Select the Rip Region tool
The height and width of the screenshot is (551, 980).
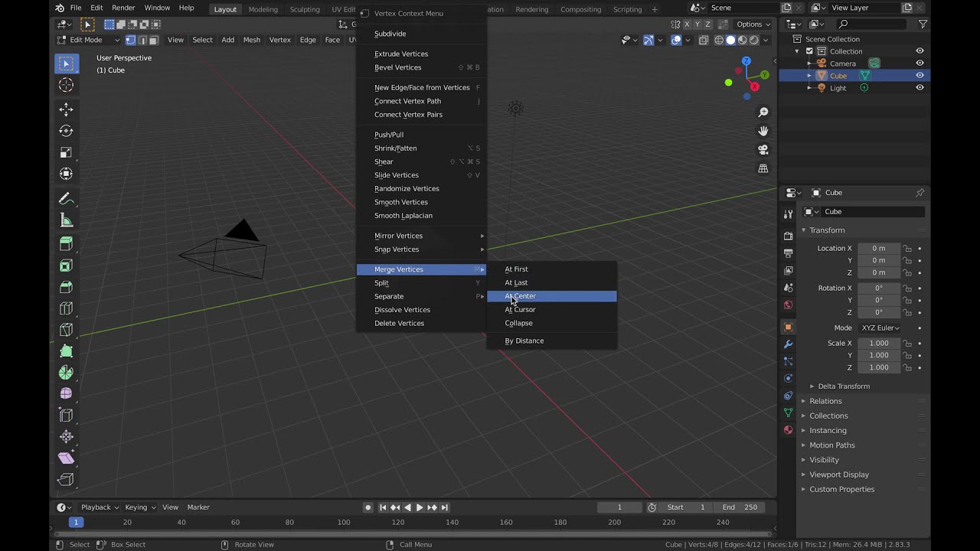pos(66,480)
